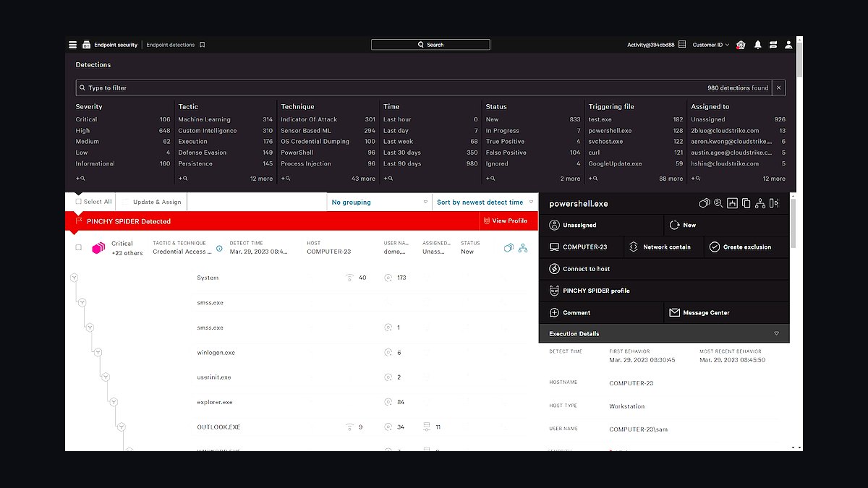Open the messages icon next to the bell
Image resolution: width=868 pixels, height=488 pixels.
pos(773,45)
